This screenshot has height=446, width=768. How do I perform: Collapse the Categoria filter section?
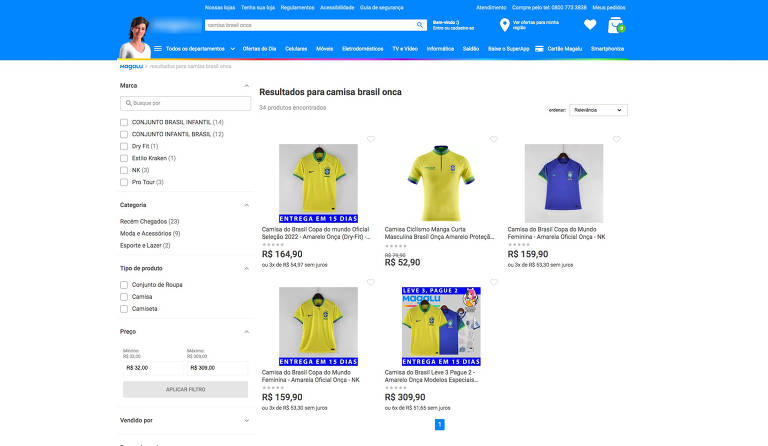pyautogui.click(x=246, y=205)
